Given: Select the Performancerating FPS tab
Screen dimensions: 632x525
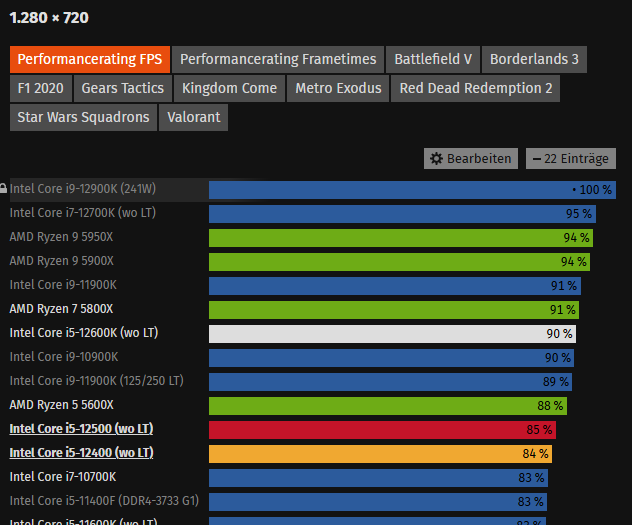Looking at the screenshot, I should tap(90, 59).
